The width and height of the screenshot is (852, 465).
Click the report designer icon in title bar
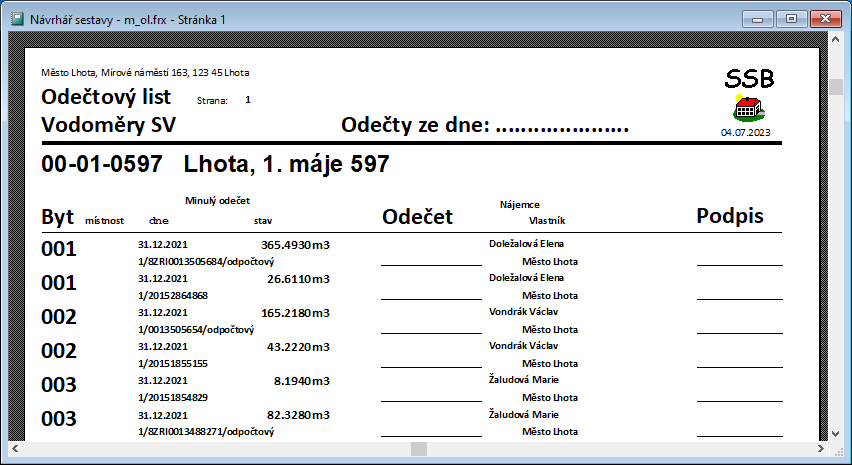pyautogui.click(x=15, y=19)
